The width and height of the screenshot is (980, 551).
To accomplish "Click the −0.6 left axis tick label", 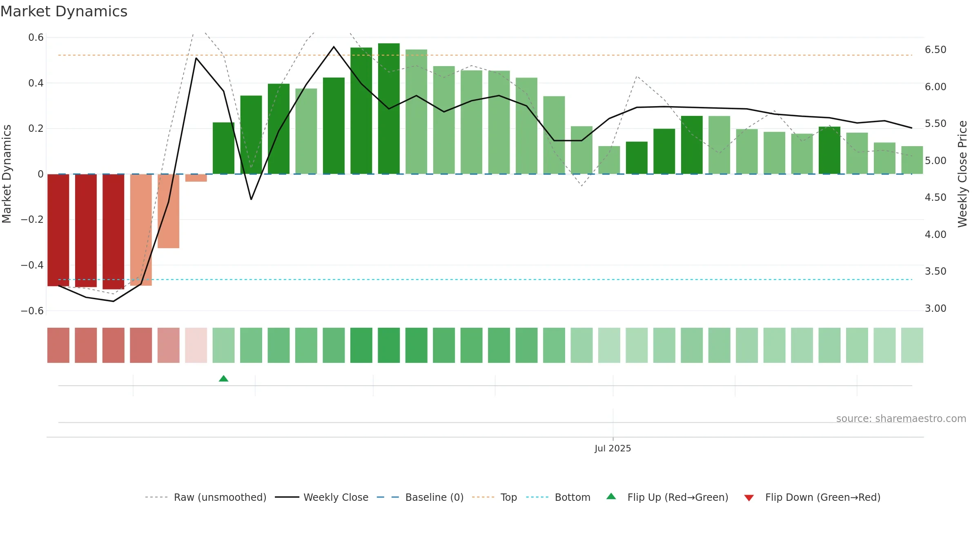I will pos(32,311).
